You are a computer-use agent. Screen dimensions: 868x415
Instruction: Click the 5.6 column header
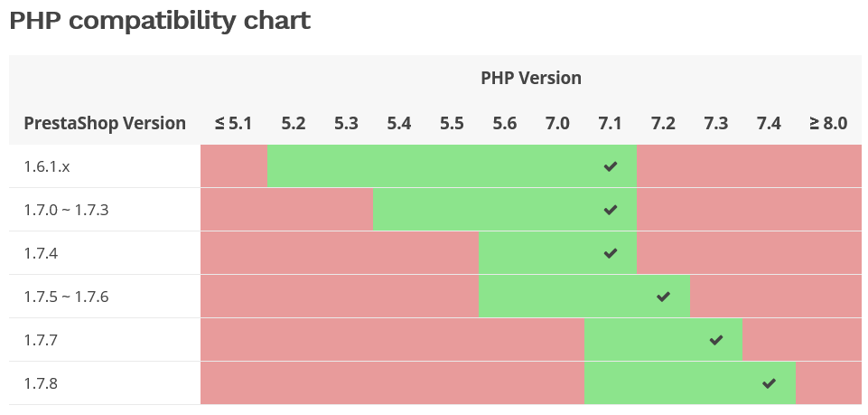(505, 123)
